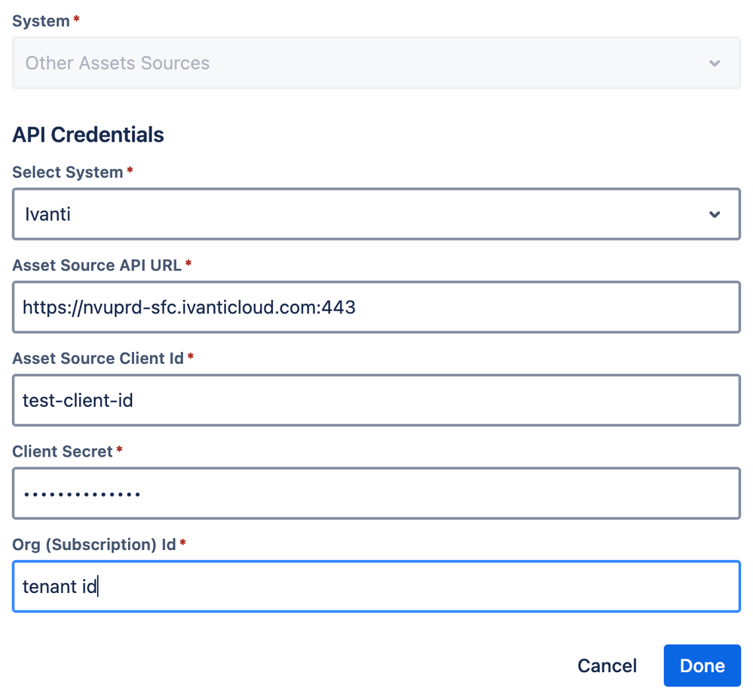Click the "System" field label
This screenshot has height=700, width=753.
41,21
